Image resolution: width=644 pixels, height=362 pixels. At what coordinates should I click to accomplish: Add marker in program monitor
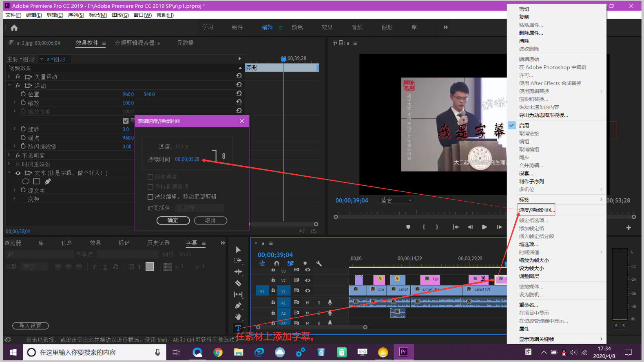pos(408,227)
